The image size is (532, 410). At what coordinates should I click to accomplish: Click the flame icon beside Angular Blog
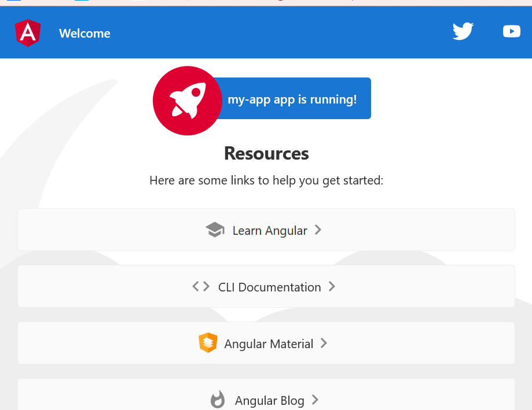coord(218,399)
